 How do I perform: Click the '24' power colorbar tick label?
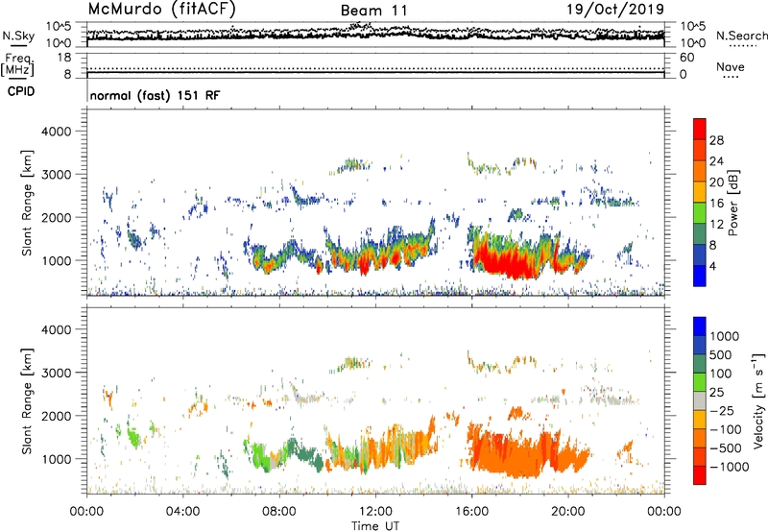click(716, 161)
